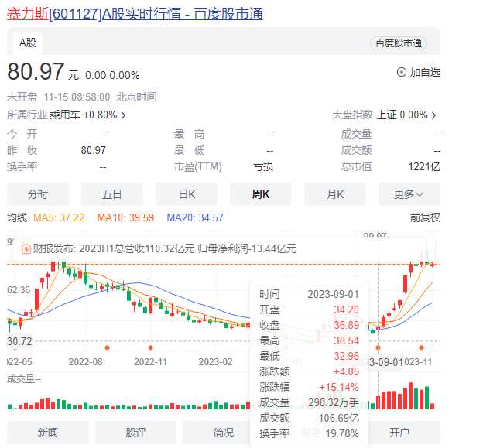The image size is (483, 448).
Task: Click the 30.72 low price axis label
Action: (x=19, y=341)
